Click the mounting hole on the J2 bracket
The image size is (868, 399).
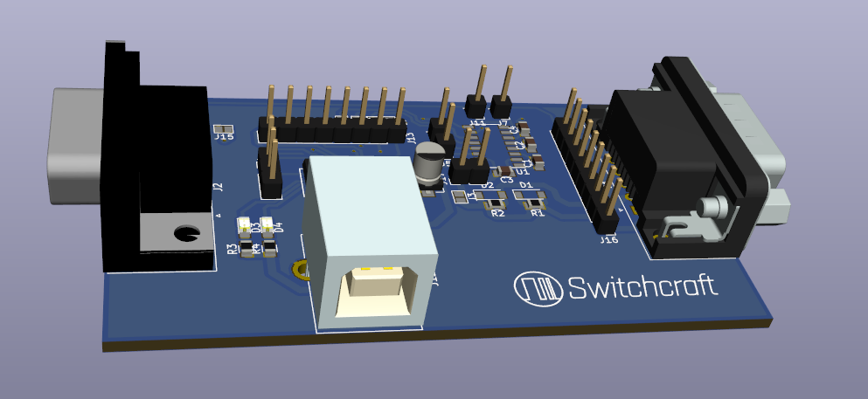pos(188,234)
